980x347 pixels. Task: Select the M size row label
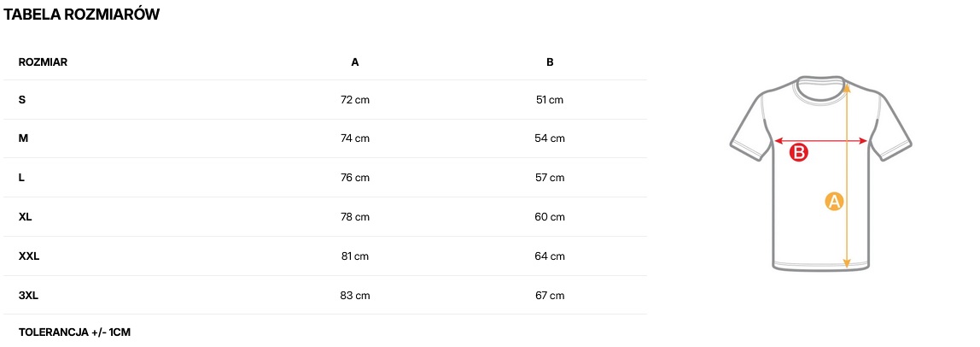tap(23, 138)
